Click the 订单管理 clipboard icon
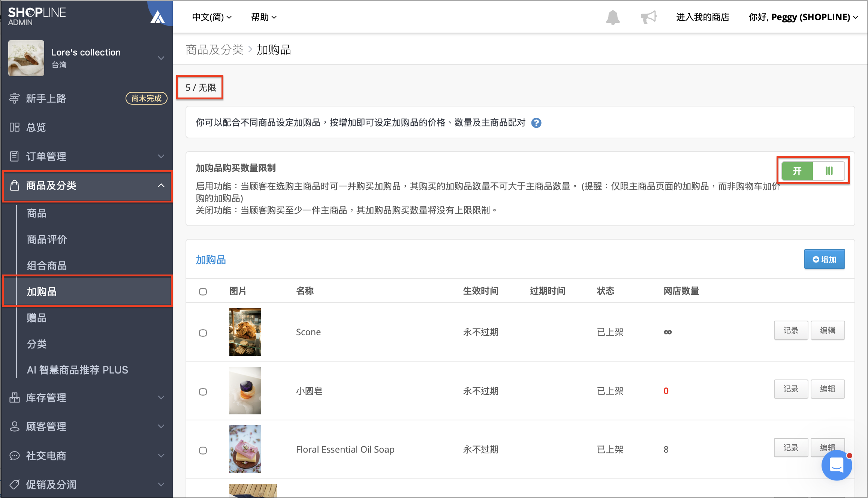 (14, 156)
